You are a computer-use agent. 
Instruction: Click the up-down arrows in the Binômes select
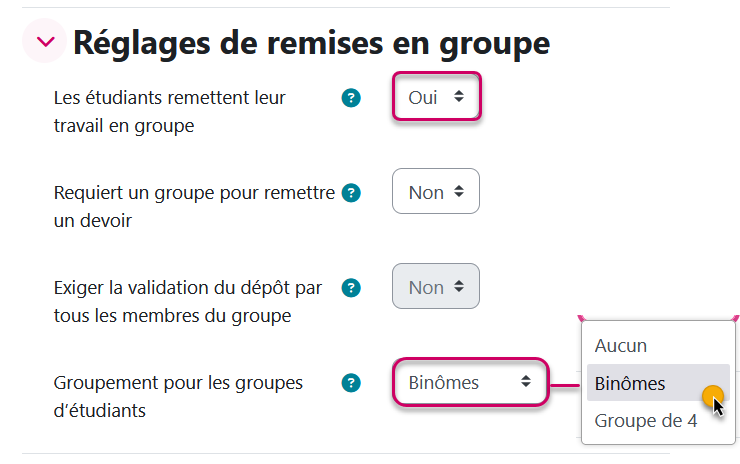point(525,382)
